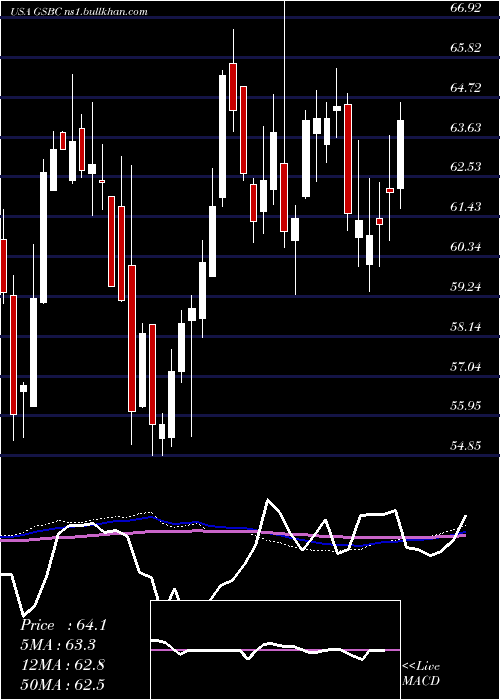Click the '5MA : 63.3' readout
Screen dimensions: 500x700
pos(58,645)
